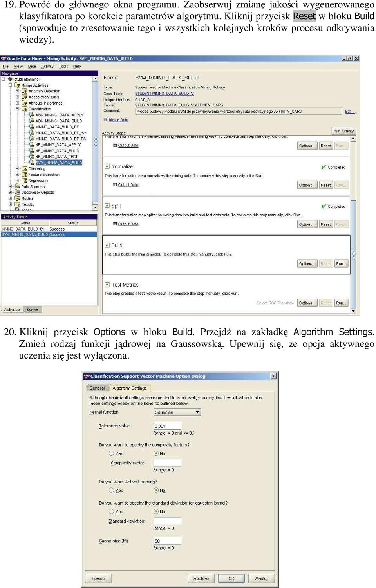The width and height of the screenshot is (376, 588).
Task: Click the Data Sources icon
Action: [17, 186]
